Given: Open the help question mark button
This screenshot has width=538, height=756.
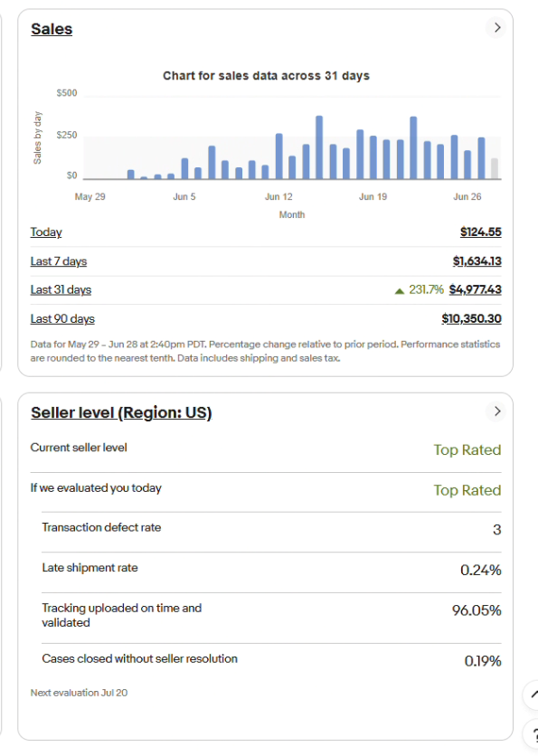Looking at the screenshot, I should pyautogui.click(x=532, y=735).
